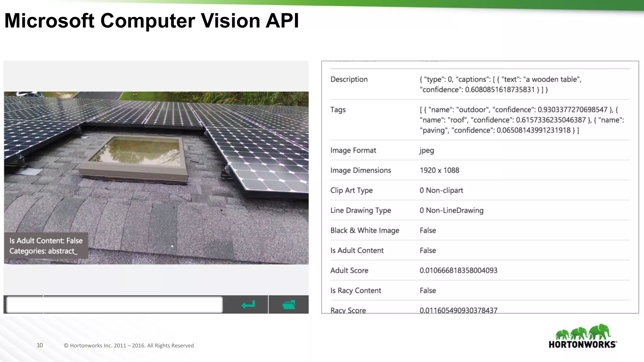The width and height of the screenshot is (644, 362).
Task: Select the Tags JSON value with outdoor
Action: click(522, 120)
